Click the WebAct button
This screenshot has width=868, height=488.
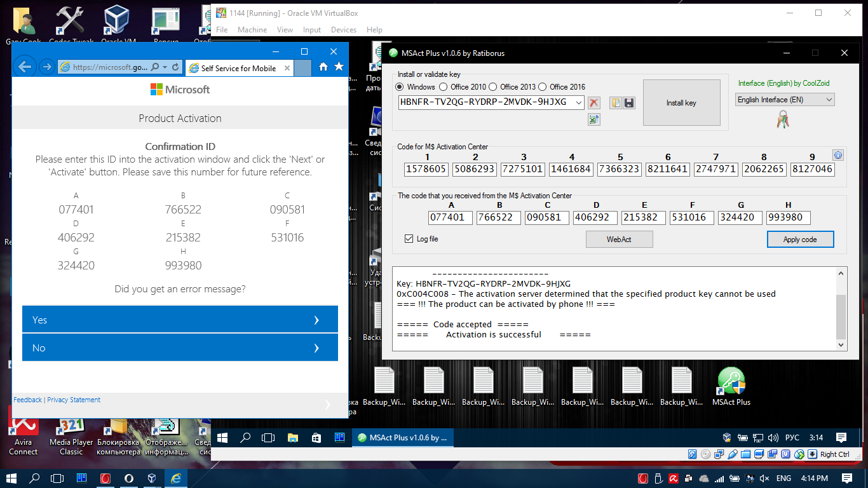620,240
